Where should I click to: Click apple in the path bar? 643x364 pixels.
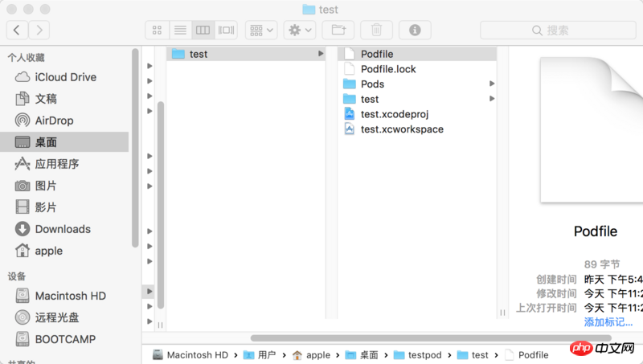click(x=311, y=355)
